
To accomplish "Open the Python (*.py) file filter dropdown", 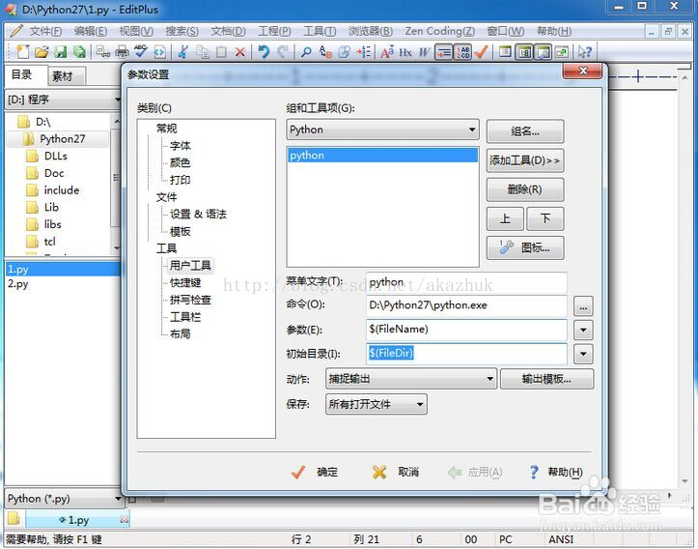I will pos(64,499).
